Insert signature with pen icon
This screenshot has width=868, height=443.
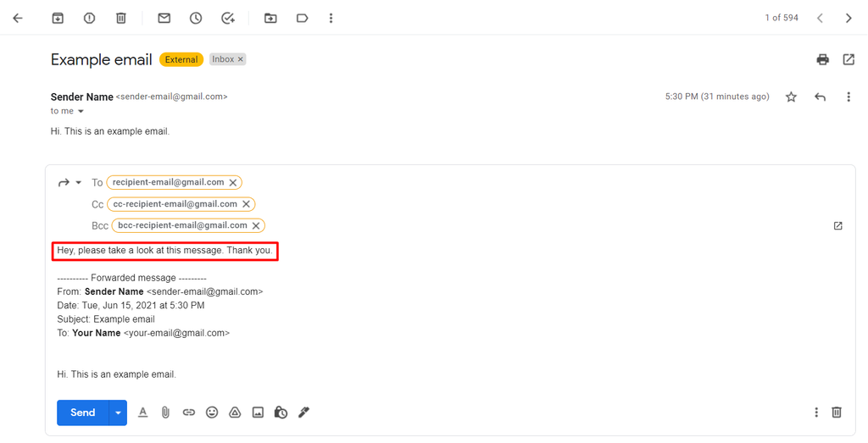click(x=303, y=412)
